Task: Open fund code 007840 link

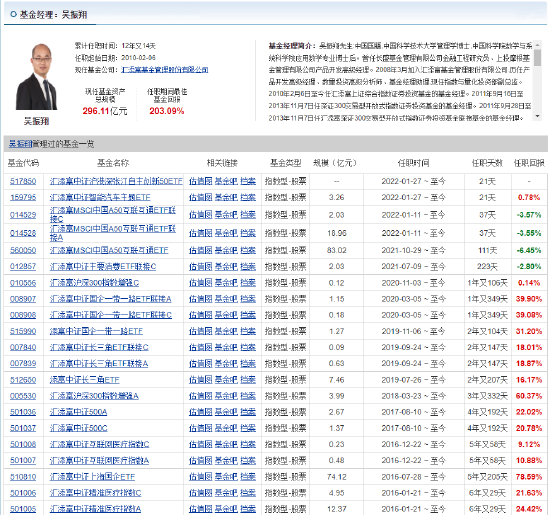Action: 23,347
